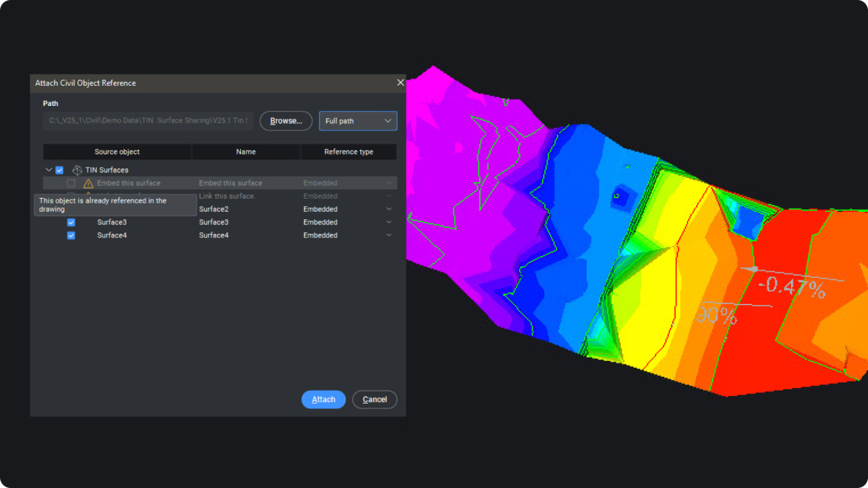This screenshot has width=868, height=488.
Task: Click the Name column header
Action: click(x=246, y=152)
